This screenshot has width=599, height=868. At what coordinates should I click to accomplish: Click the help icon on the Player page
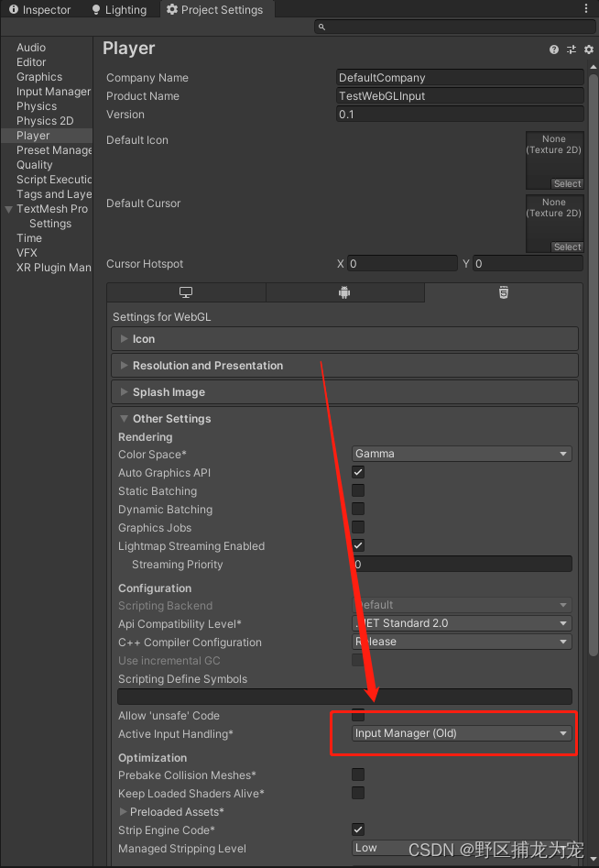coord(552,49)
